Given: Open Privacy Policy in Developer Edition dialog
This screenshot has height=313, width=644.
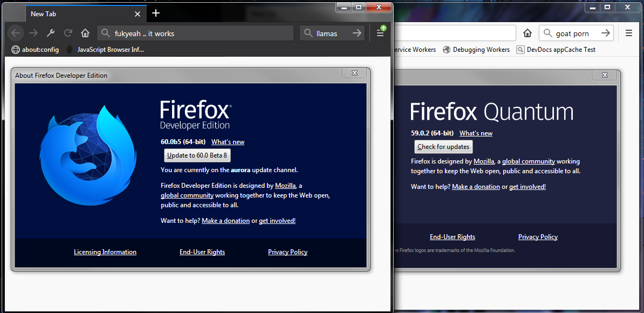Looking at the screenshot, I should 288,252.
